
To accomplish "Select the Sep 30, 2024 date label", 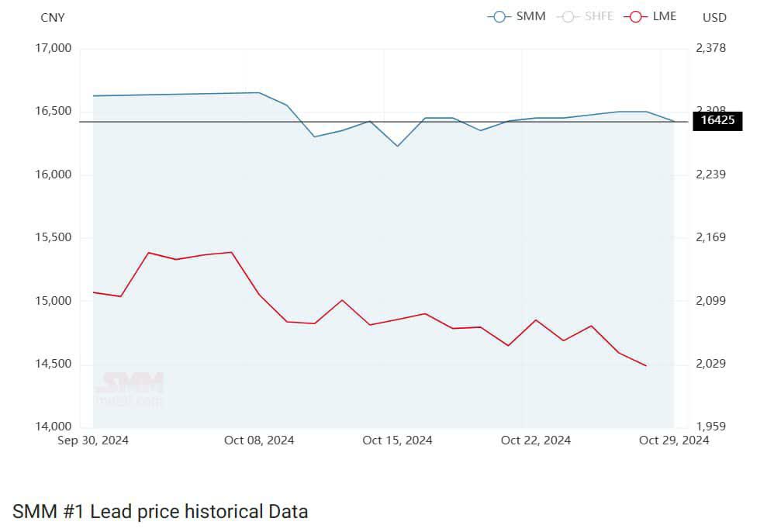I will click(93, 440).
